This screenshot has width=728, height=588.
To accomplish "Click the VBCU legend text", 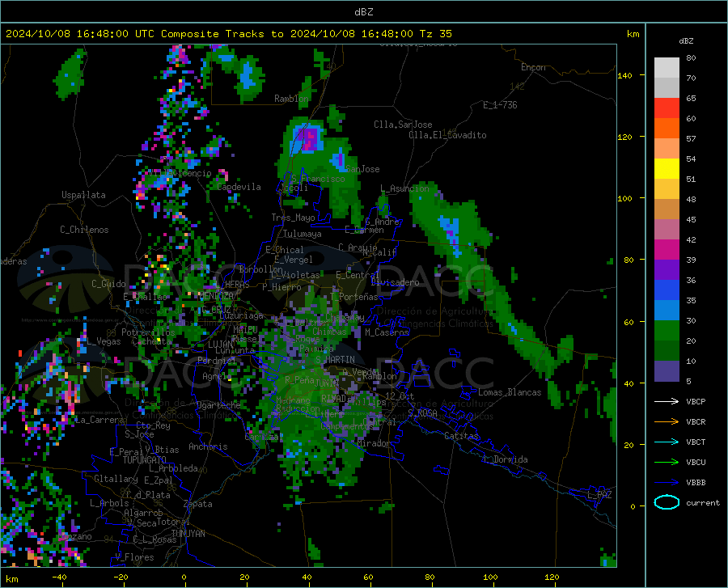I will click(x=696, y=463).
